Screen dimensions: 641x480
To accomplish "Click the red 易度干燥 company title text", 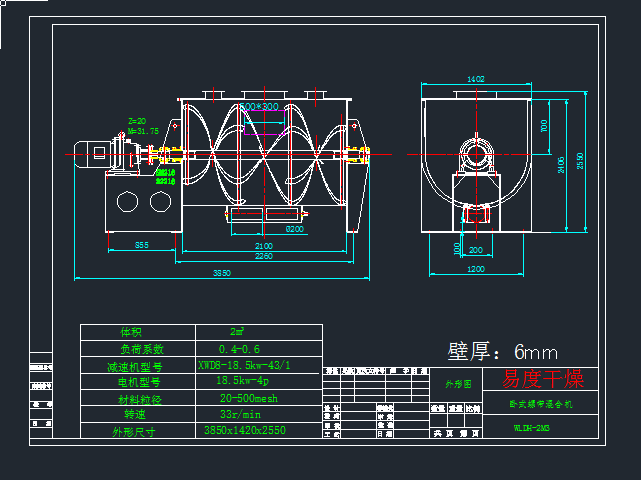I will (x=541, y=380).
